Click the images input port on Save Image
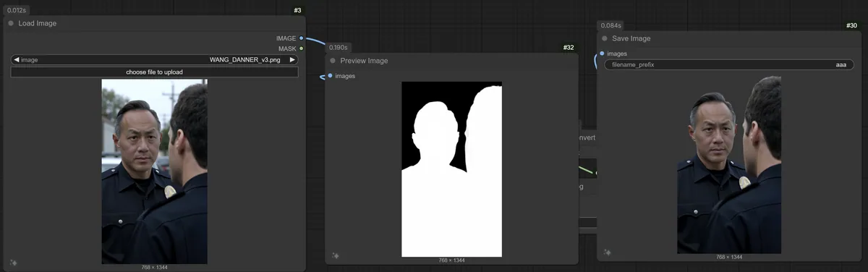This screenshot has width=868, height=272. tap(602, 54)
